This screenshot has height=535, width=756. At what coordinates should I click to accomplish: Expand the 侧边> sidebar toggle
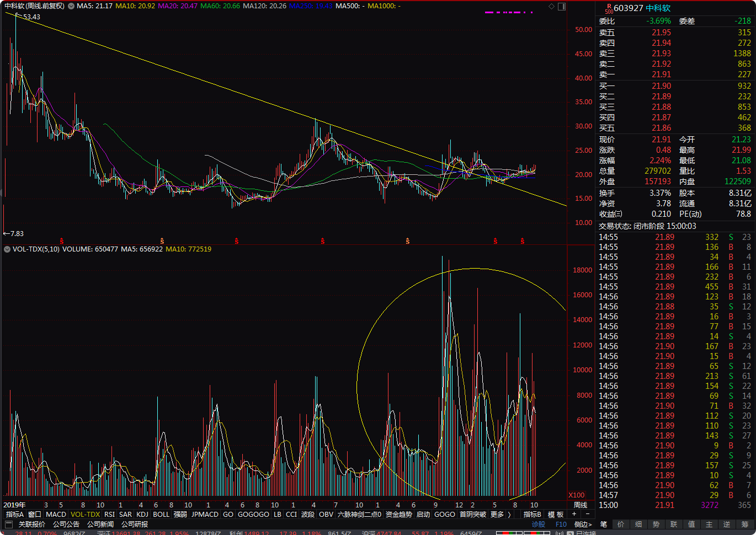583,524
